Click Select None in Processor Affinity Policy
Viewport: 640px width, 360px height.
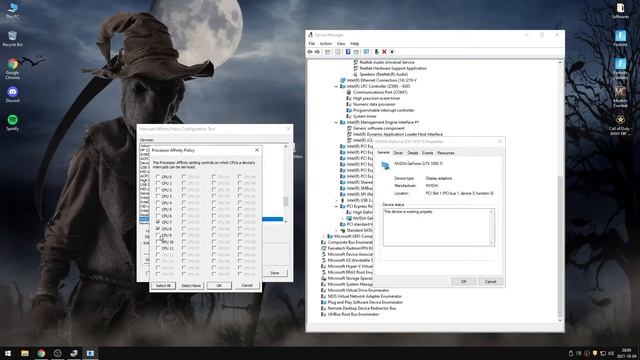[x=191, y=286]
